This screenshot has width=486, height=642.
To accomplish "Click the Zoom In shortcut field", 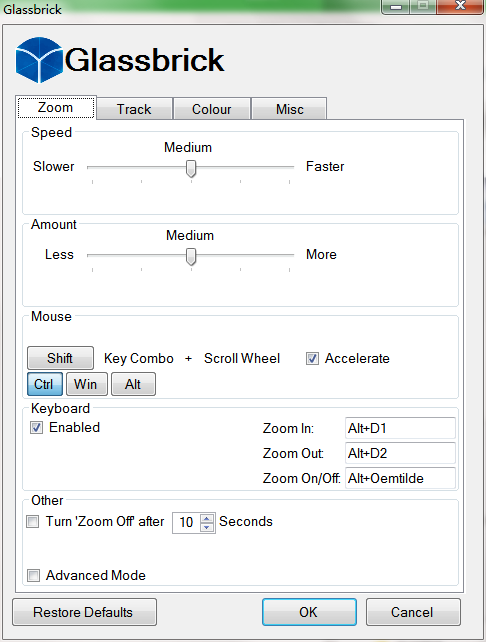I will [400, 428].
